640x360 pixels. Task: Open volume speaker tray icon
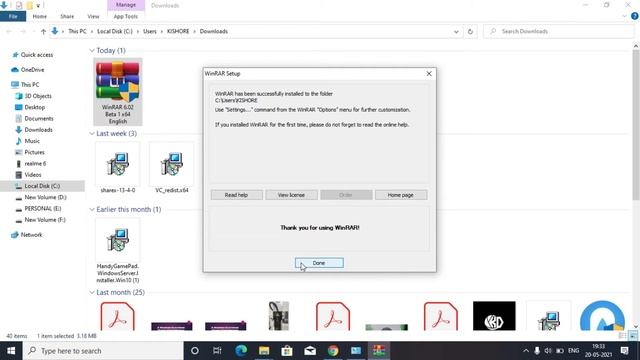tap(548, 351)
